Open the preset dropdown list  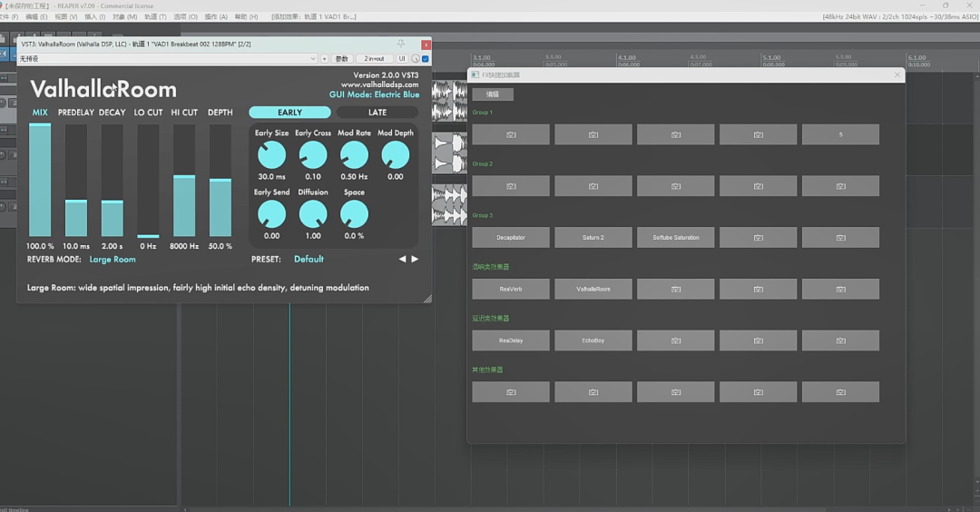click(x=168, y=59)
